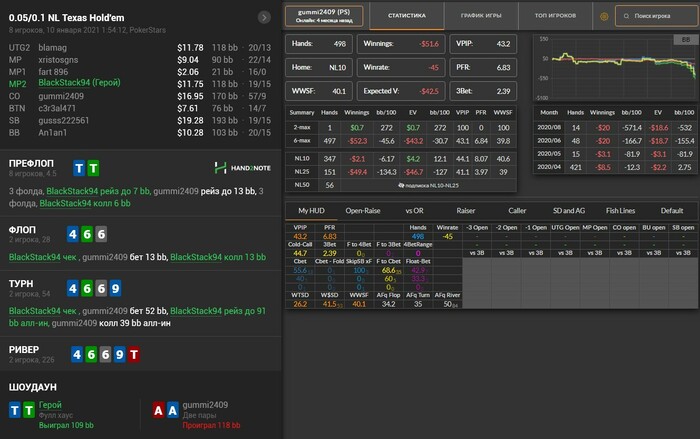This screenshot has height=439, width=700.
Task: Select the 2020/08 month row
Action: click(615, 128)
